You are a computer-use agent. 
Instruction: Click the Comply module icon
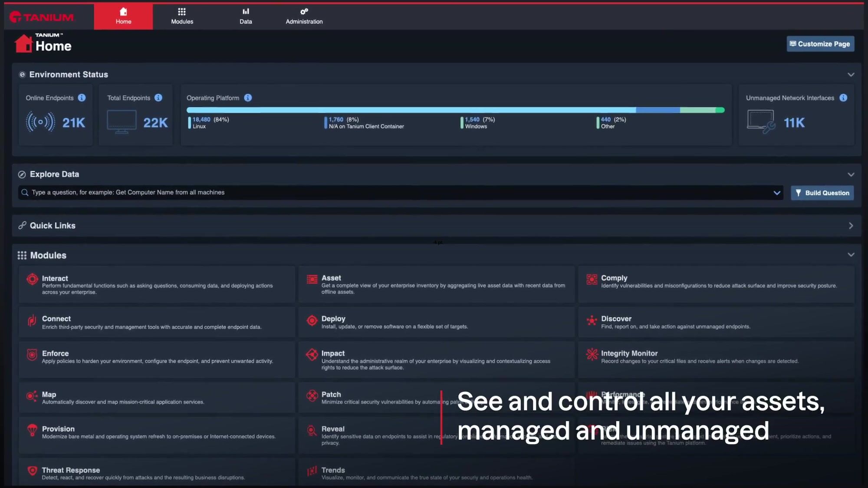[x=592, y=279]
